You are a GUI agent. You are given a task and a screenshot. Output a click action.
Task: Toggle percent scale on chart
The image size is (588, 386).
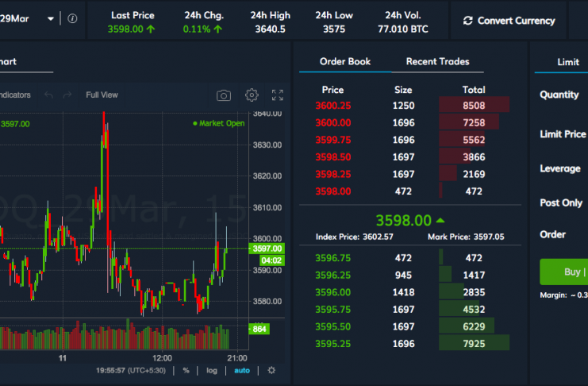(186, 370)
